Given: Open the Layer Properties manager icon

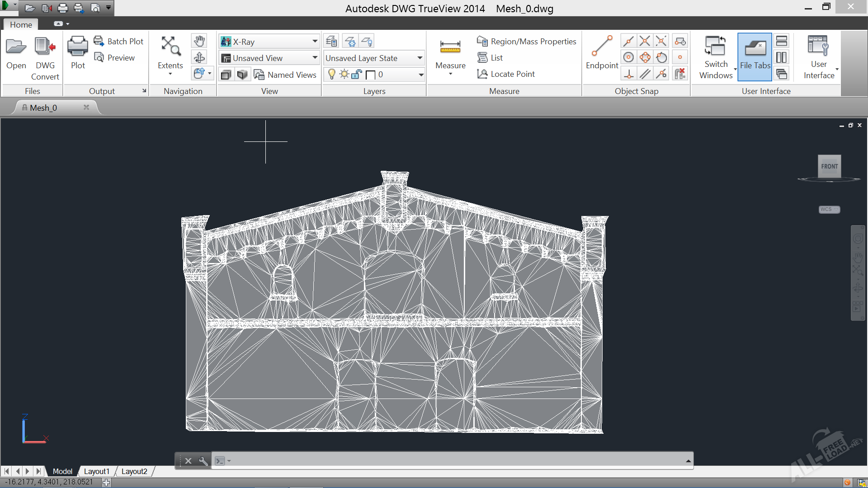Looking at the screenshot, I should (331, 41).
